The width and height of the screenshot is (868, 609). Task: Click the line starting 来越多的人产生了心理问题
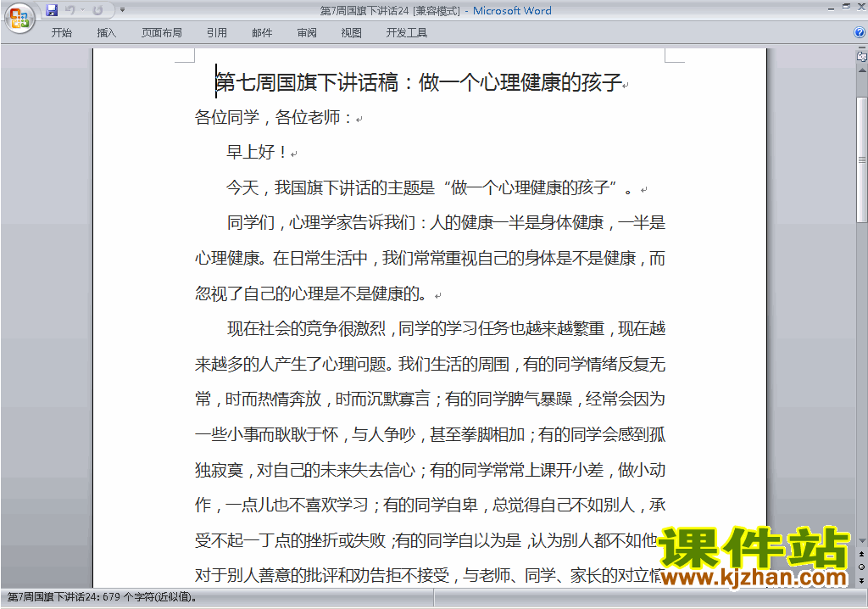[x=430, y=364]
